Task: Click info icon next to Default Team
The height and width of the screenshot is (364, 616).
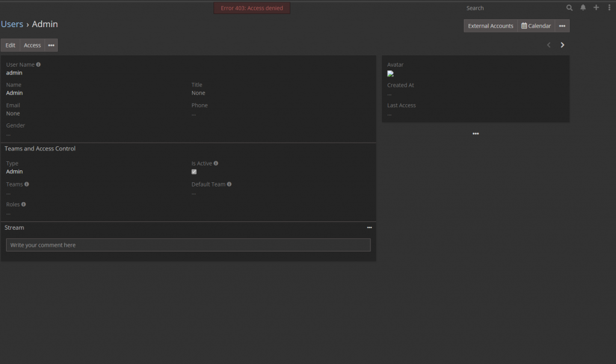Action: (x=229, y=184)
